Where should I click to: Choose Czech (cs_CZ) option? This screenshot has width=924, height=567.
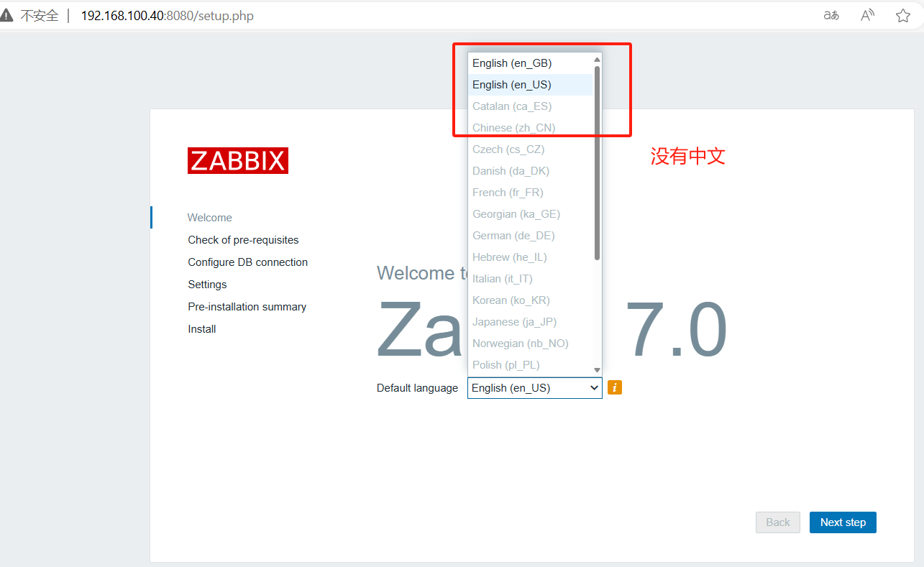coord(530,149)
